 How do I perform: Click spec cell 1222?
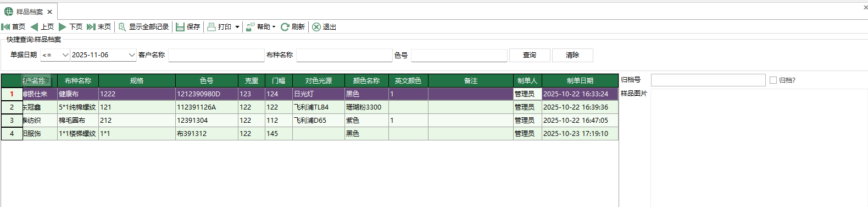click(x=137, y=94)
